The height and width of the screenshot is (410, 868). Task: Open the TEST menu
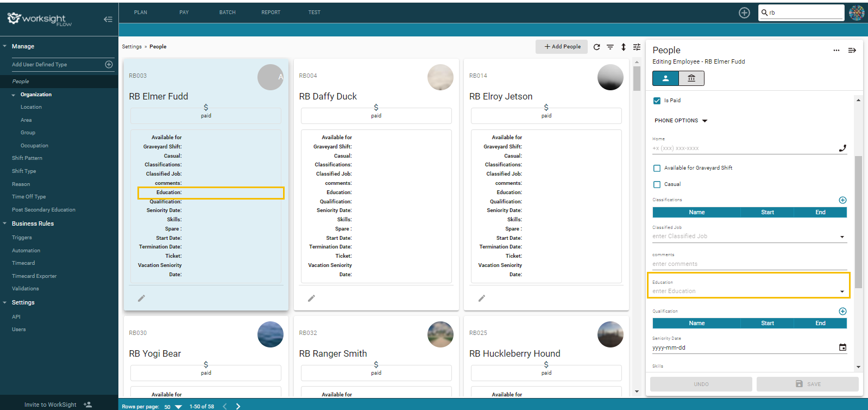coord(315,13)
